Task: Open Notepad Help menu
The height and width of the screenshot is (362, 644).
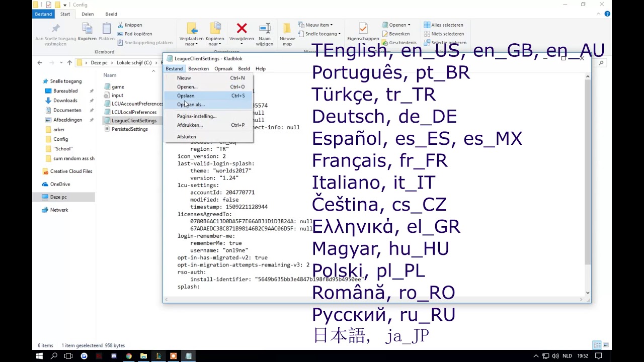Action: 260,69
